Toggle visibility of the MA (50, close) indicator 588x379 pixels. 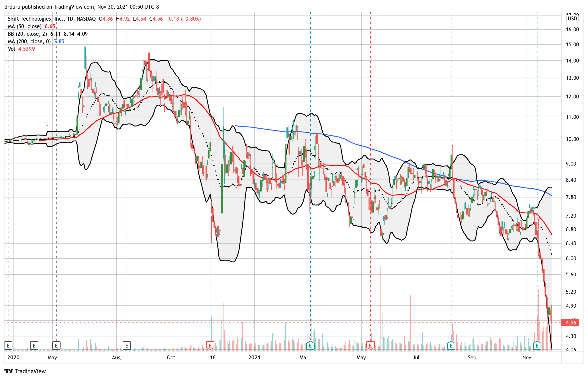click(x=25, y=26)
